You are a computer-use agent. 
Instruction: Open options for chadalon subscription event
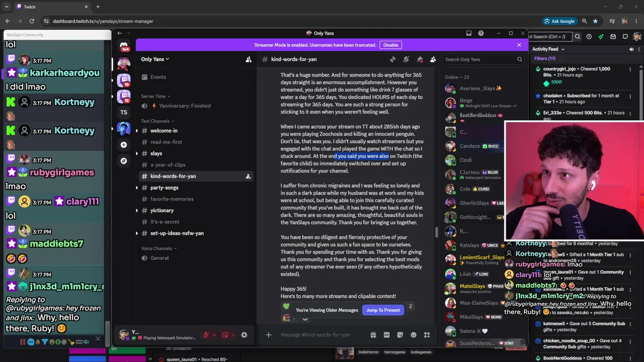[x=630, y=96]
